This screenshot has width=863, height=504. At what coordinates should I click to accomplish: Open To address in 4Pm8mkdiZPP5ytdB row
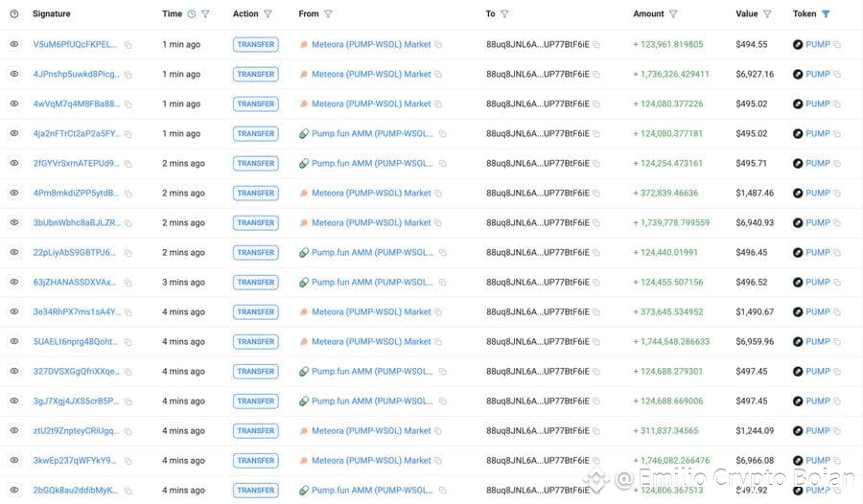537,194
